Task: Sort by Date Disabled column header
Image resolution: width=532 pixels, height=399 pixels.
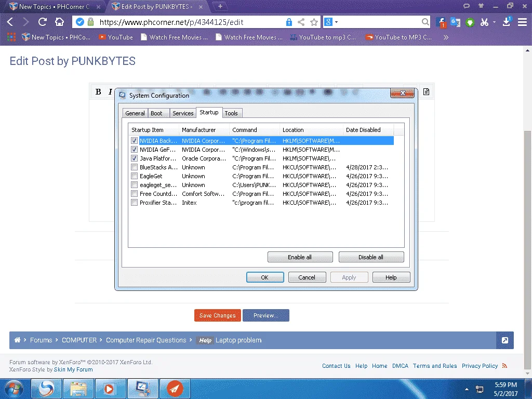Action: [x=368, y=129]
